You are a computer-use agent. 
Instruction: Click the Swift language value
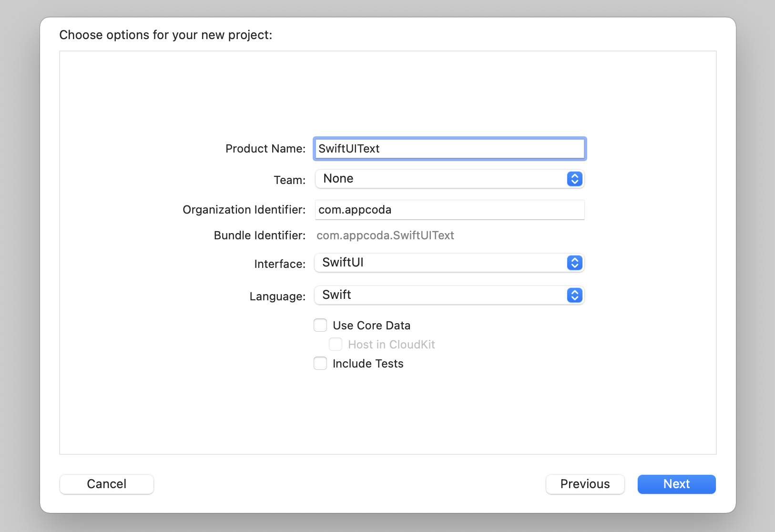(337, 295)
